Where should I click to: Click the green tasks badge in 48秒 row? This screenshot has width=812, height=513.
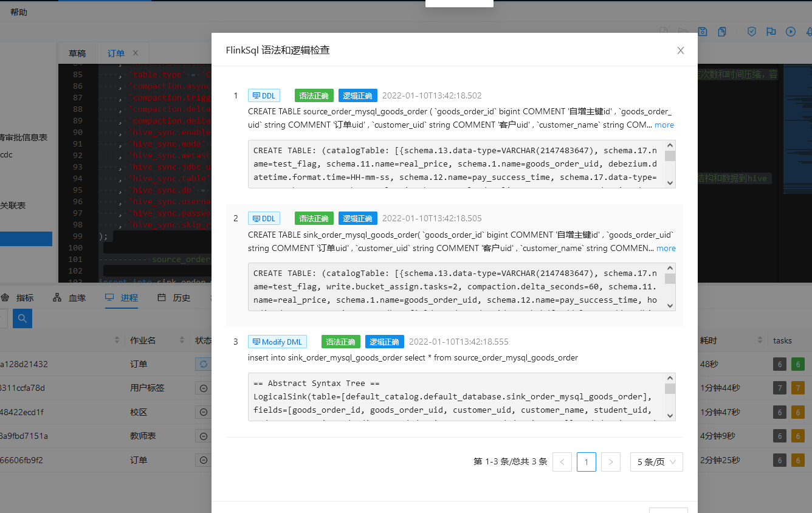pyautogui.click(x=798, y=364)
